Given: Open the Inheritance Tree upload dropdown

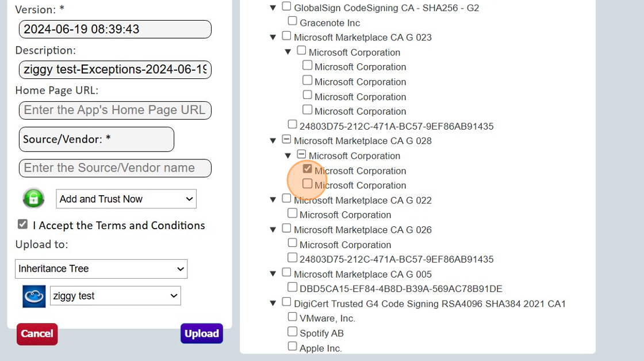Looking at the screenshot, I should click(101, 269).
